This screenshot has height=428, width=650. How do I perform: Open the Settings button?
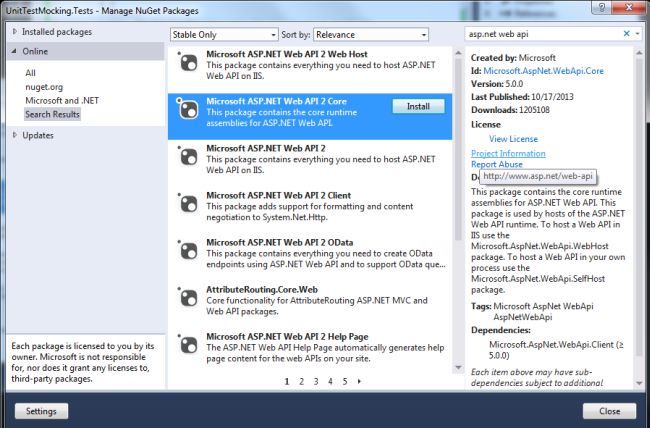[41, 411]
